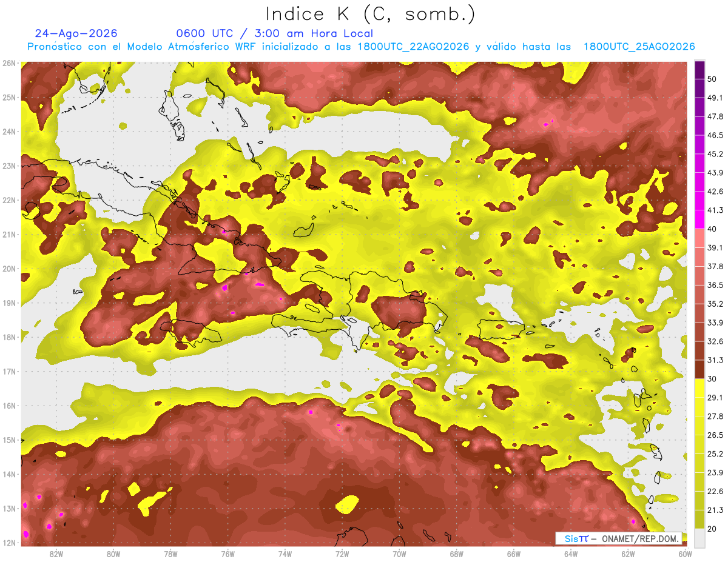The height and width of the screenshot is (562, 728).
Task: Click the legend value "50"
Action: pos(713,79)
